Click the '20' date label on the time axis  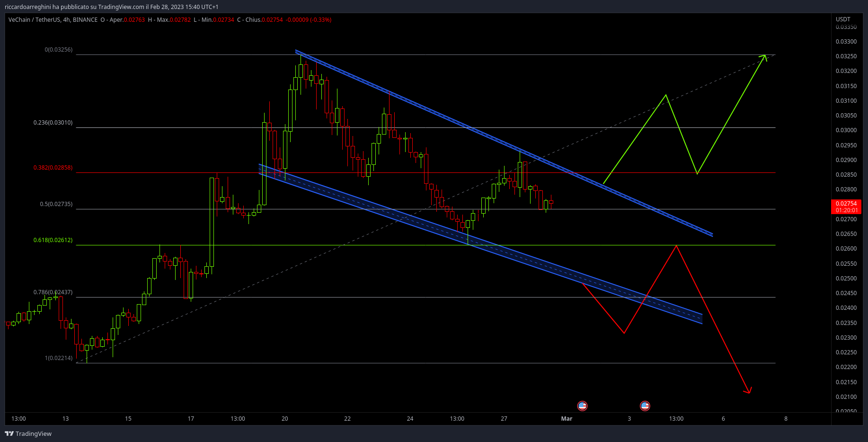(285, 419)
